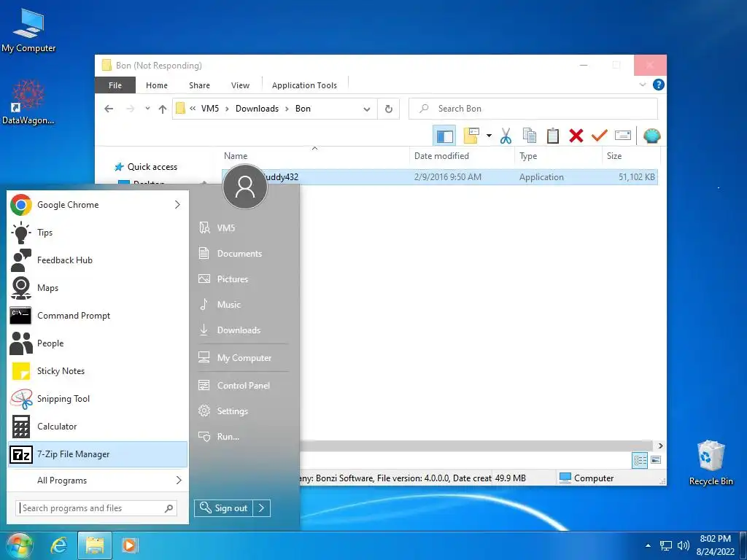Switch to the View ribbon tab
This screenshot has width=747, height=560.
coord(240,85)
